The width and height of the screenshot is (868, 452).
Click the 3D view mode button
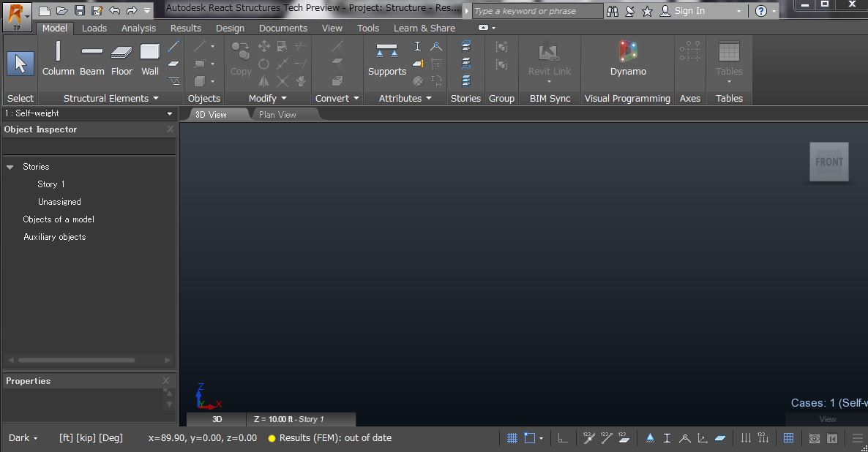pyautogui.click(x=217, y=419)
